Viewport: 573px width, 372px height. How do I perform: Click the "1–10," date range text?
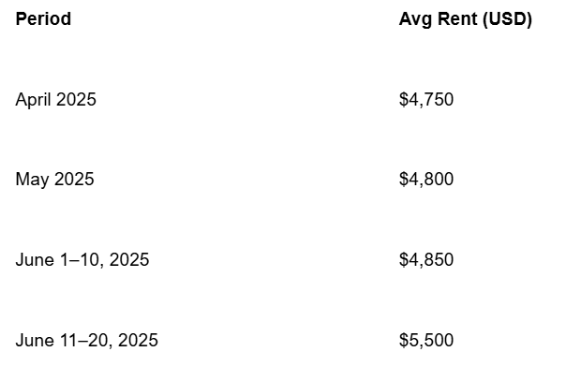[81, 260]
